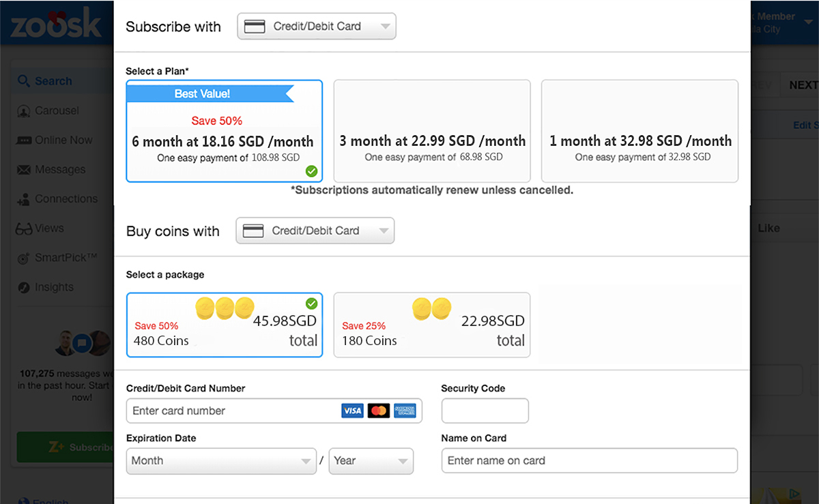
Task: Click the Zoosk logo
Action: tap(56, 23)
